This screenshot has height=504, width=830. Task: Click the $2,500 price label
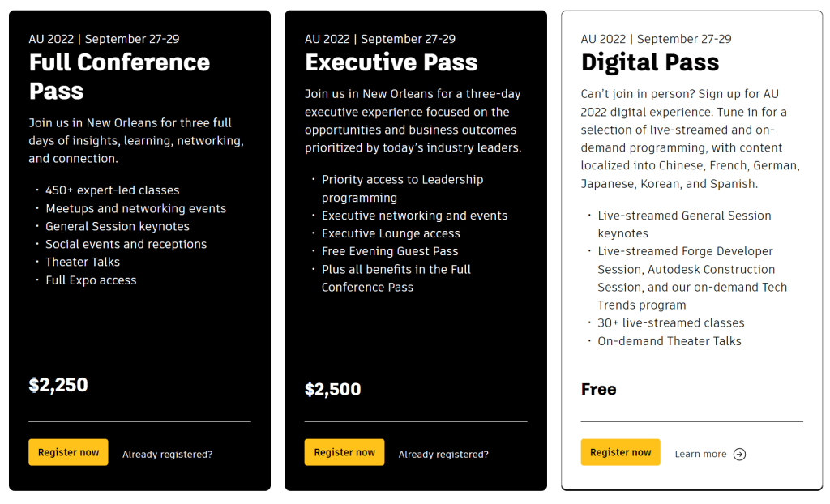point(332,390)
